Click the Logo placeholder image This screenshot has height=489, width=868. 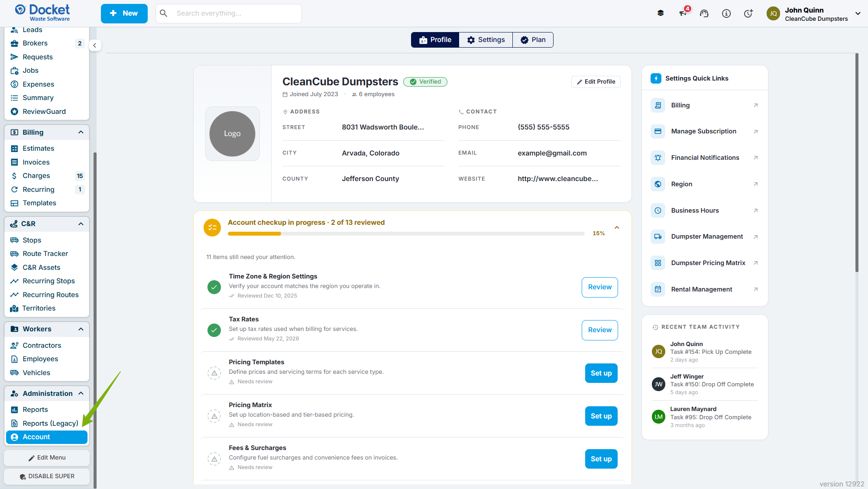[x=232, y=134]
